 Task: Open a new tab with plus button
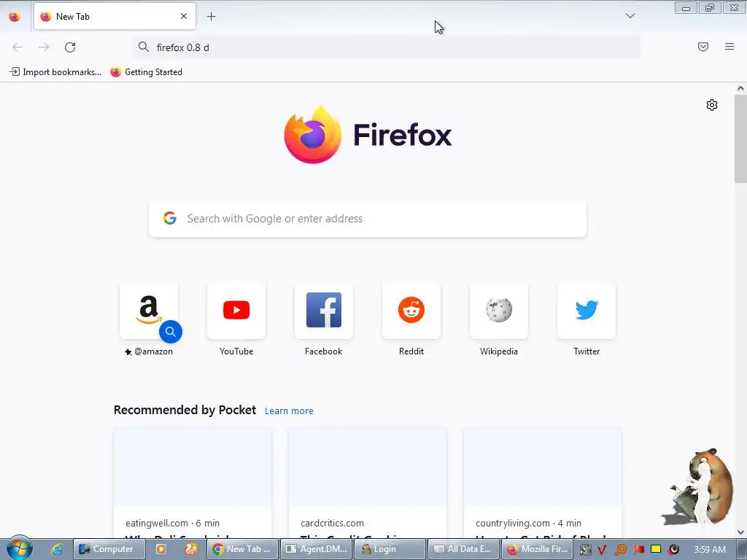(211, 17)
